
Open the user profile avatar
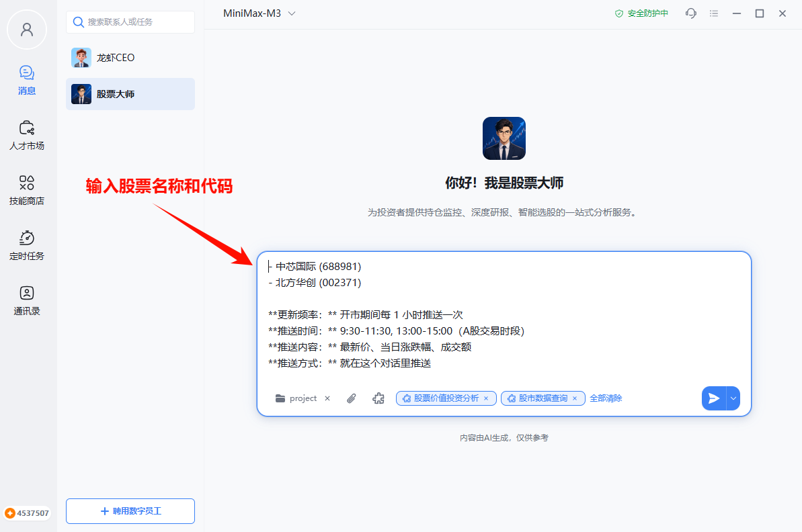(x=27, y=30)
